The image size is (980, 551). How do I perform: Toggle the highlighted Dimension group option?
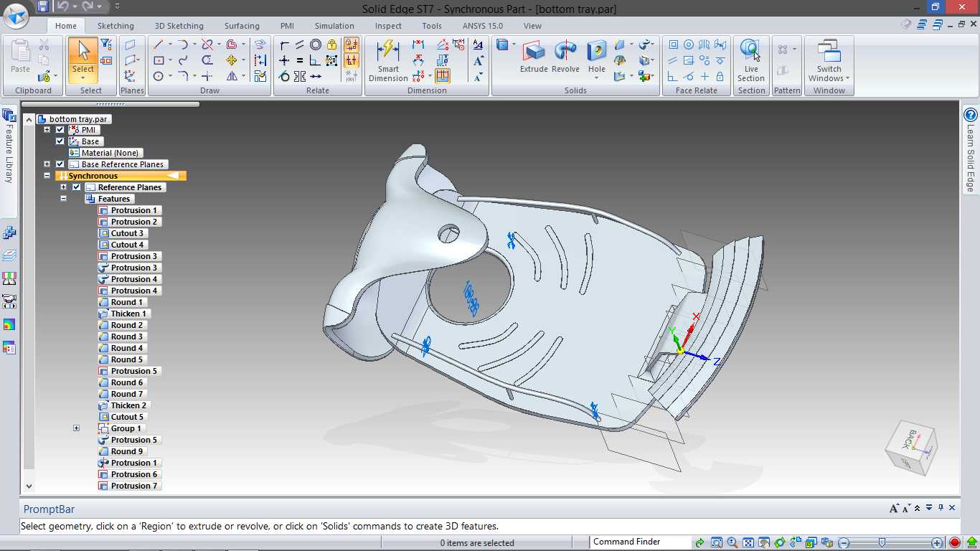(x=443, y=75)
